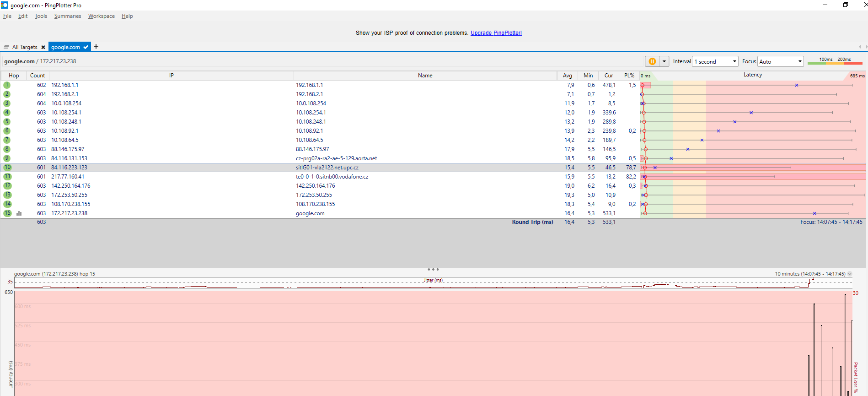This screenshot has height=396, width=868.
Task: Sort by the PL% column header
Action: pyautogui.click(x=629, y=76)
